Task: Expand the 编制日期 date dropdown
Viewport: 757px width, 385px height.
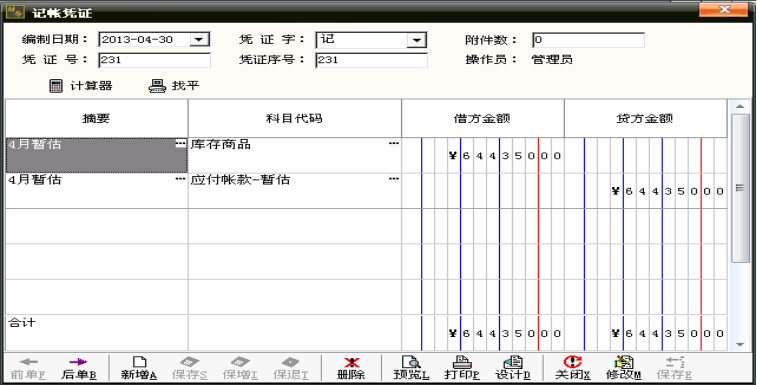Action: [199, 40]
